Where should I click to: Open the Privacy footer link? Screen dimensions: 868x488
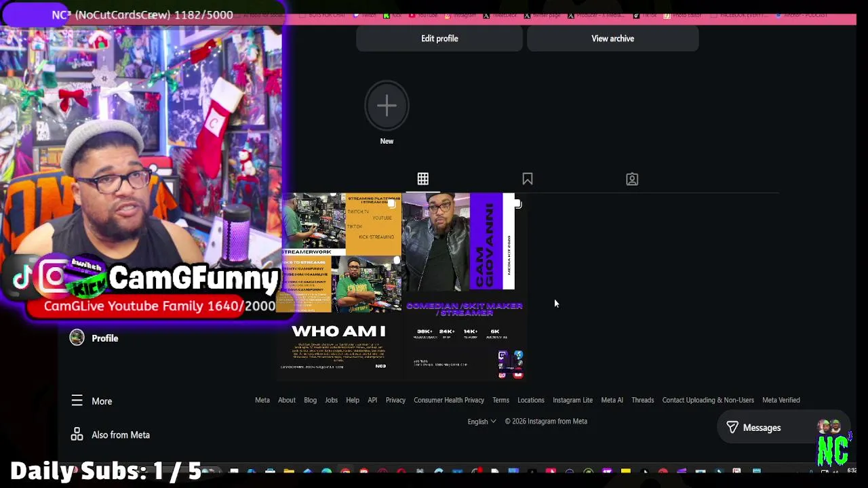(395, 400)
